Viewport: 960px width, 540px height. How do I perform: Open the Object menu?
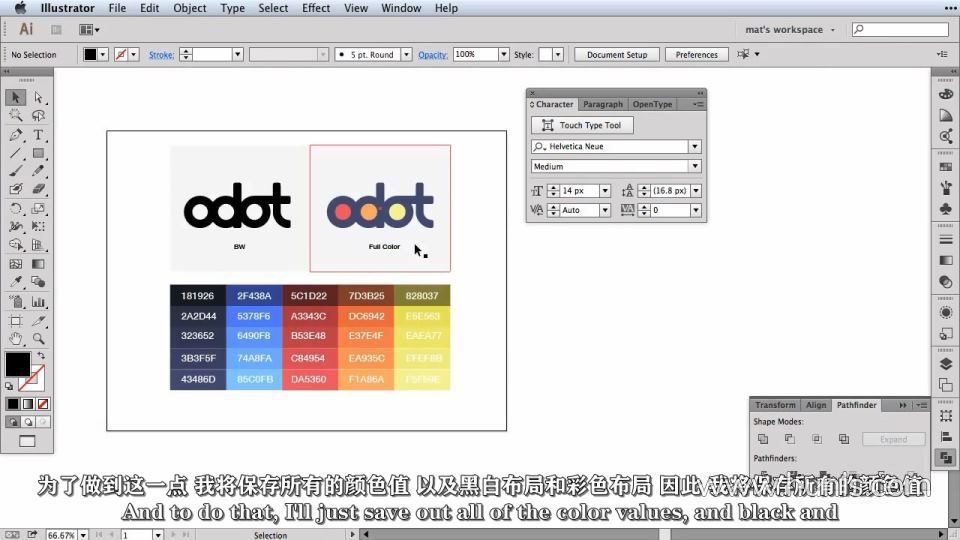tap(190, 8)
